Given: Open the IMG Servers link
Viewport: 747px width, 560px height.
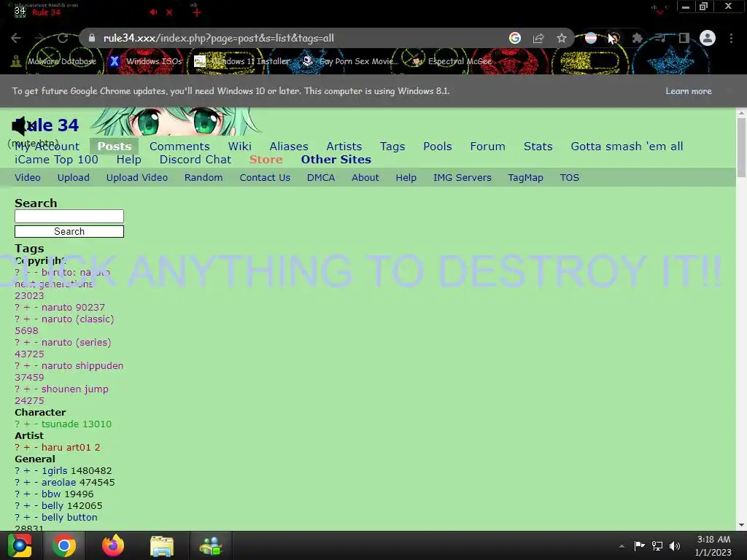Looking at the screenshot, I should pyautogui.click(x=462, y=178).
